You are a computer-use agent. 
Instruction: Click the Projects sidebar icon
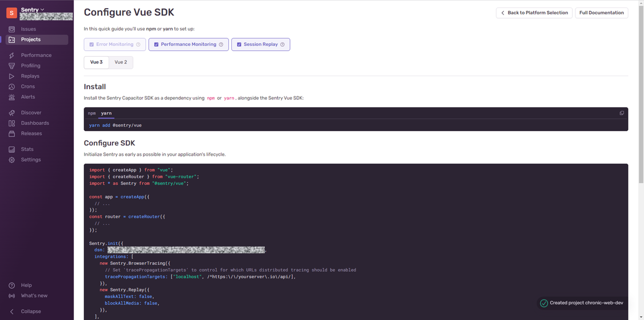[12, 40]
